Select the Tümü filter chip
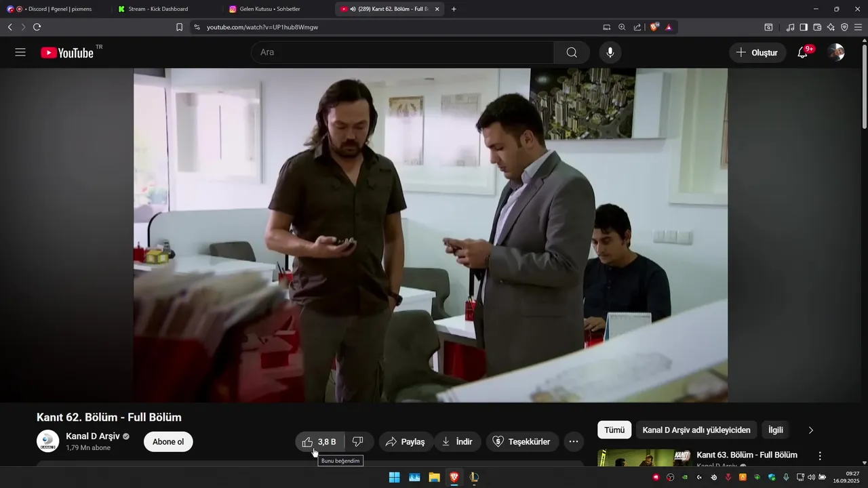This screenshot has width=868, height=488. click(x=614, y=430)
